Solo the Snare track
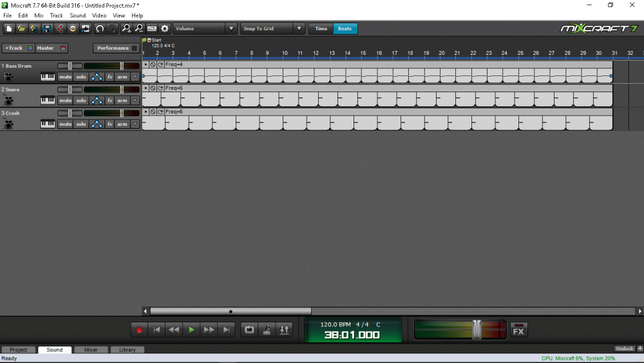This screenshot has height=363, width=644. point(80,101)
